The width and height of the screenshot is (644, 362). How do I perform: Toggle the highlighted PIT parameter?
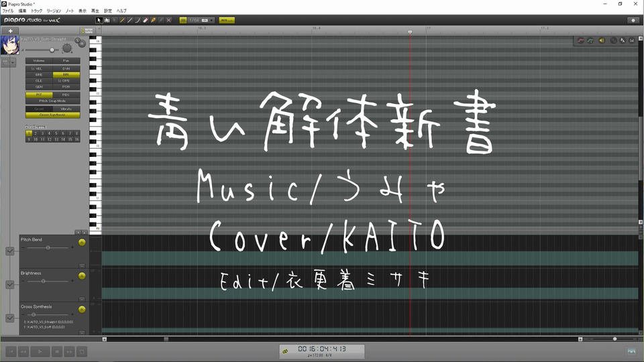(x=39, y=95)
